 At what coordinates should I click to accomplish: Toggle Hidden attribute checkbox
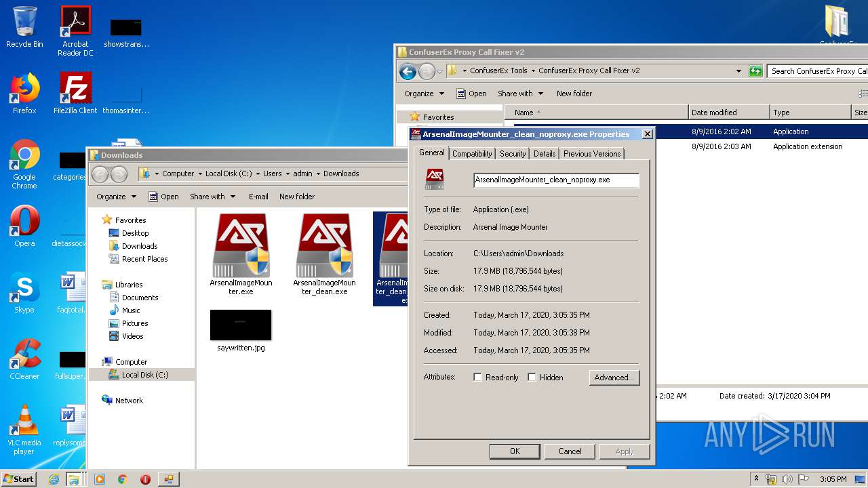point(532,378)
